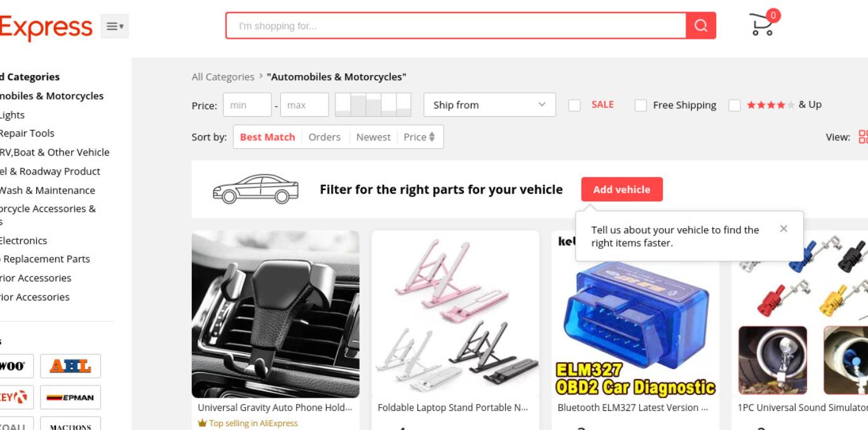Screen dimensions: 868x430
Task: Tick the Free Shipping checkbox
Action: 641,105
